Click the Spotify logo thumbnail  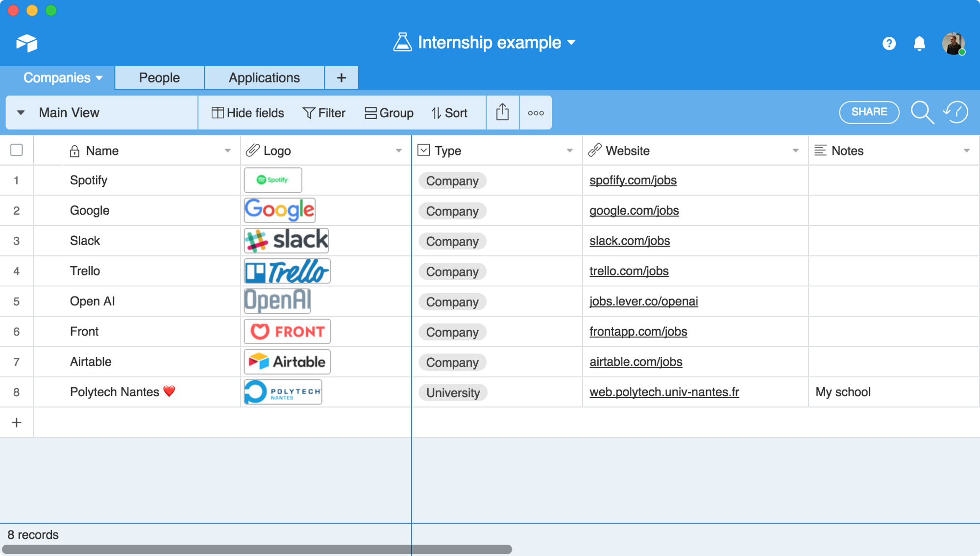click(273, 180)
